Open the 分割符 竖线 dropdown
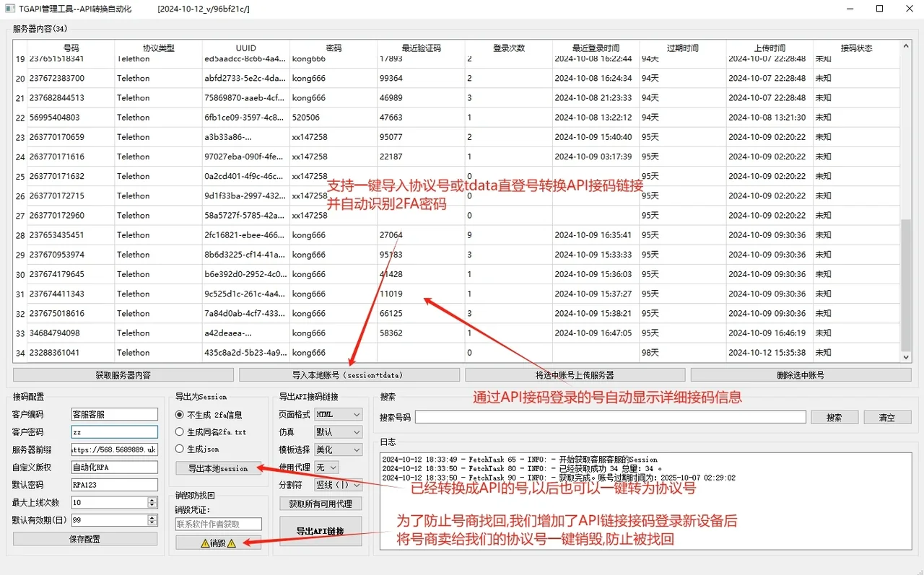 click(339, 485)
